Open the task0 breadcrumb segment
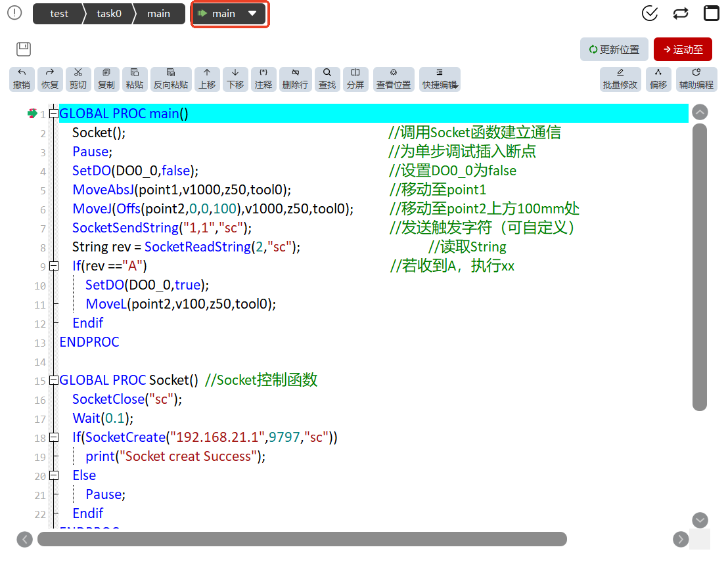 [x=108, y=14]
